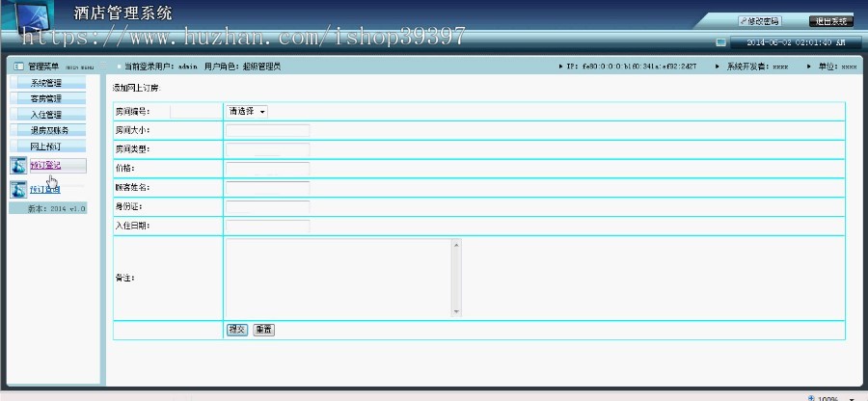Image resolution: width=868 pixels, height=401 pixels.
Task: Click the monitor icon beside the date
Action: [x=720, y=42]
